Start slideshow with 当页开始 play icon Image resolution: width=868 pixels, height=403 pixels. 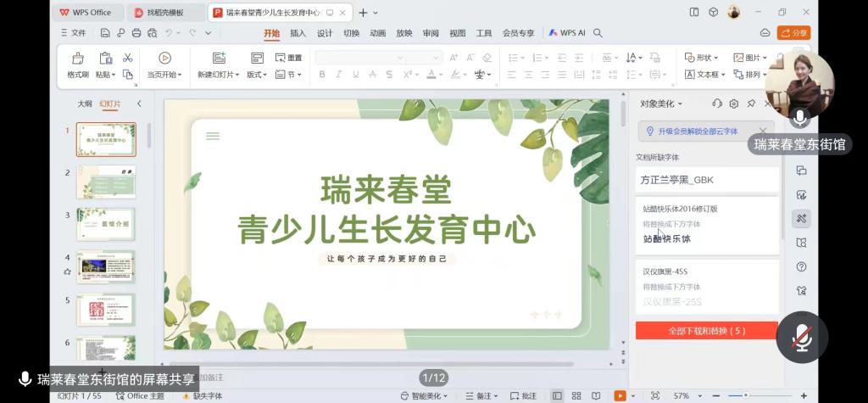[164, 59]
